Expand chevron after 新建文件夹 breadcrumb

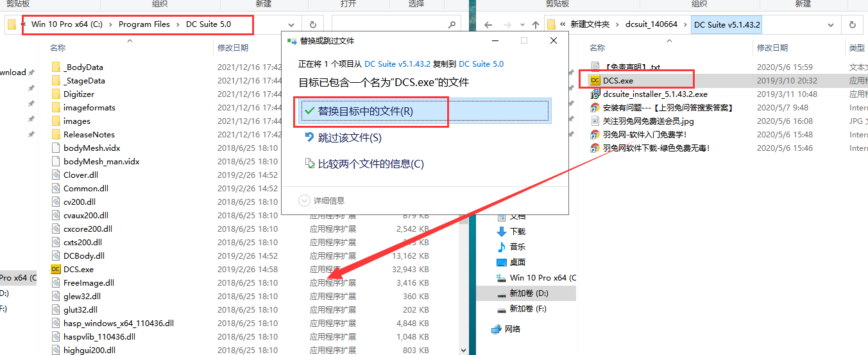click(x=617, y=24)
